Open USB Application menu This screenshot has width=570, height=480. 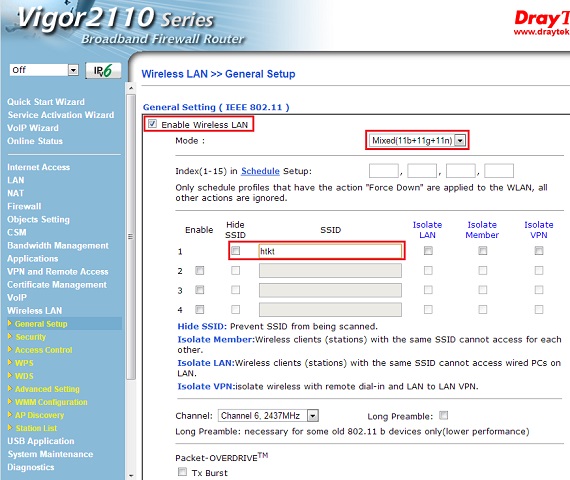(x=41, y=441)
